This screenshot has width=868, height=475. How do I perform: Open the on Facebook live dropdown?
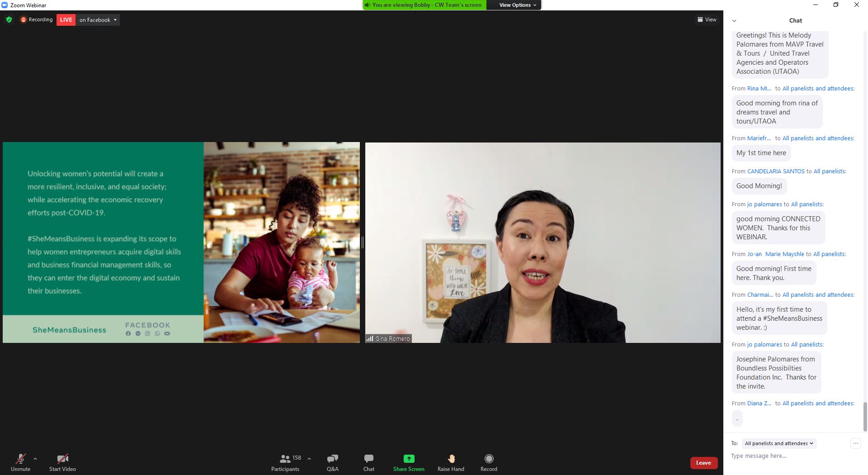(98, 20)
